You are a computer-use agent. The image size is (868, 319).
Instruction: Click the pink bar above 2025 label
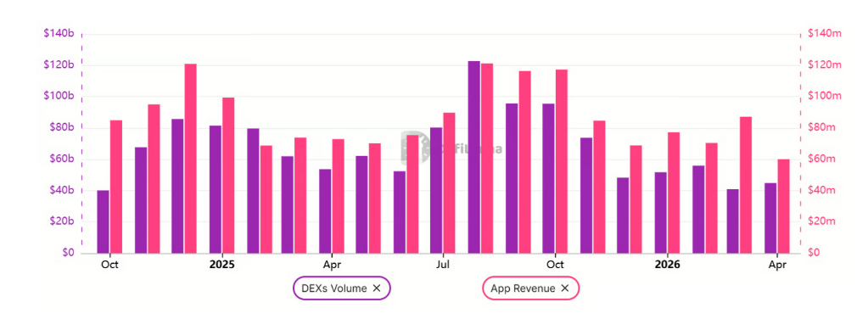tap(228, 176)
